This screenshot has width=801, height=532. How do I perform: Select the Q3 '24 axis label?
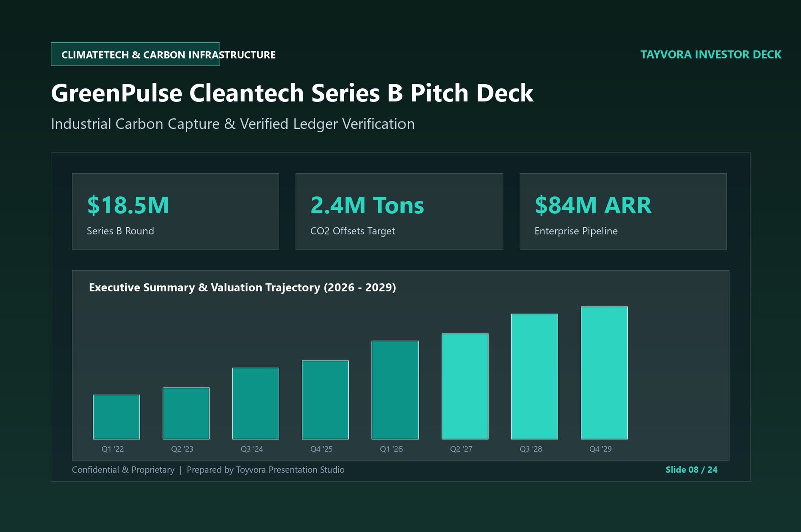(x=252, y=449)
